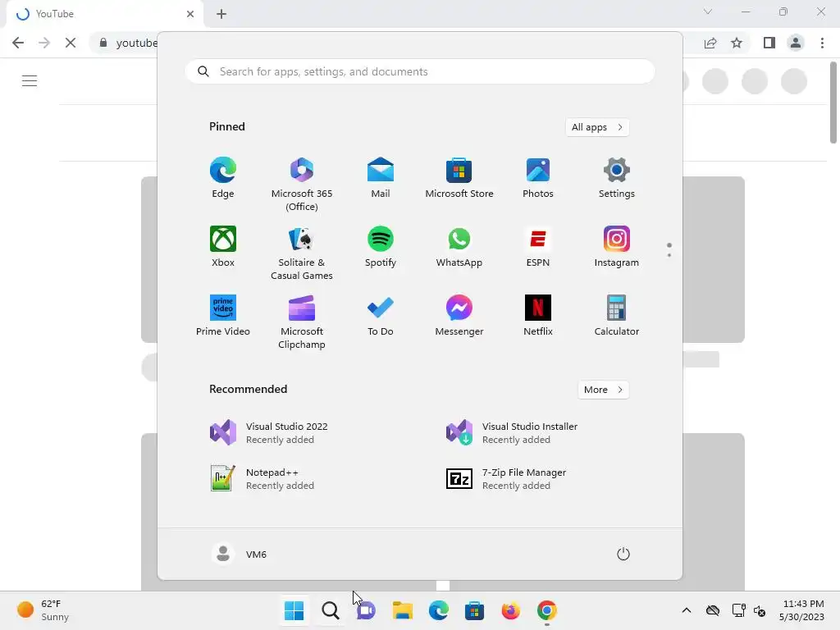Show hidden system tray icons

(687, 610)
